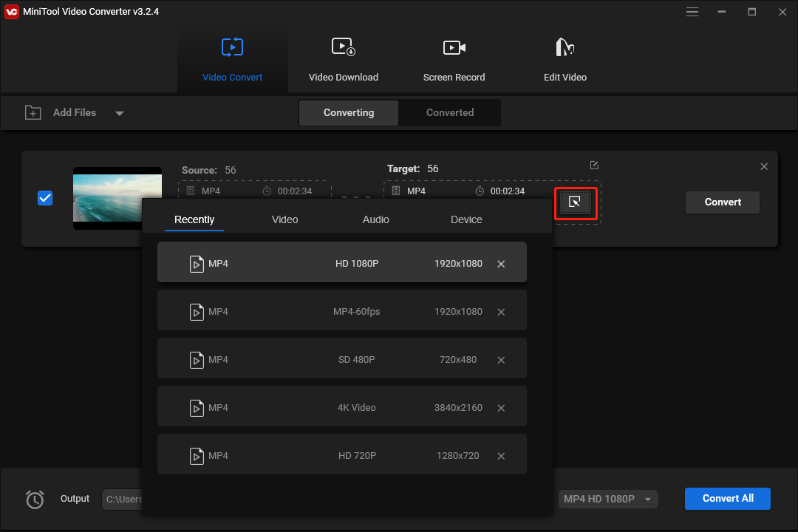Switch to Video Download tab
798x532 pixels.
click(x=344, y=60)
